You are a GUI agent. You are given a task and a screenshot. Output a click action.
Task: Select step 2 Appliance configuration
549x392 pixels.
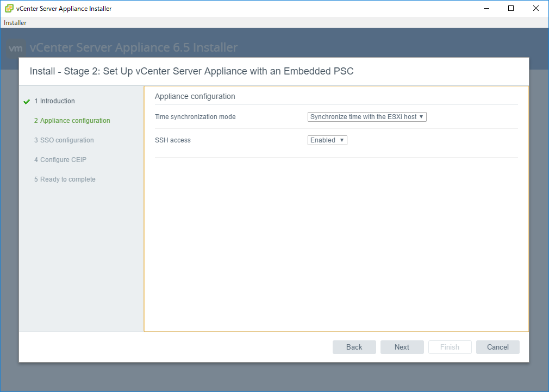[x=72, y=121]
